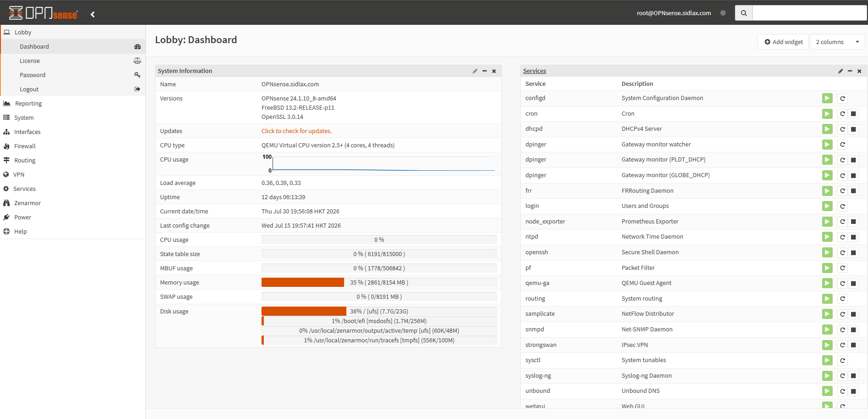Viewport: 868px width, 419px height.
Task: Click to check for updates link
Action: [296, 131]
